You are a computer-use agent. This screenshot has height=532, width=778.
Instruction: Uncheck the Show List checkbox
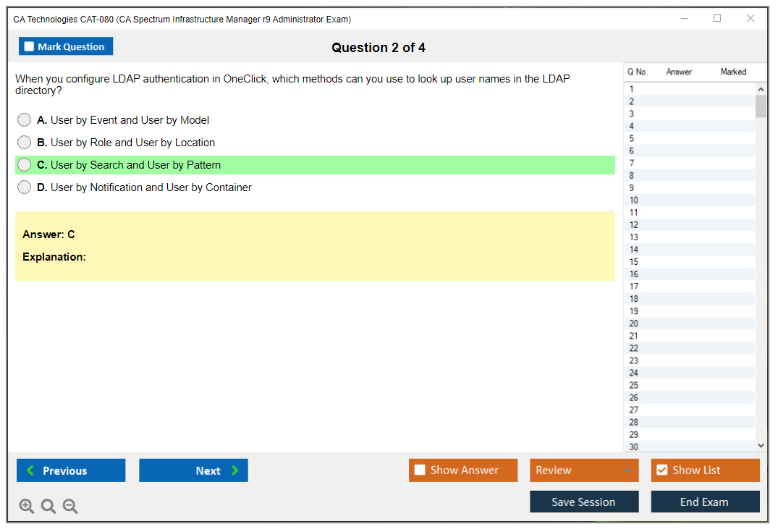(x=661, y=470)
